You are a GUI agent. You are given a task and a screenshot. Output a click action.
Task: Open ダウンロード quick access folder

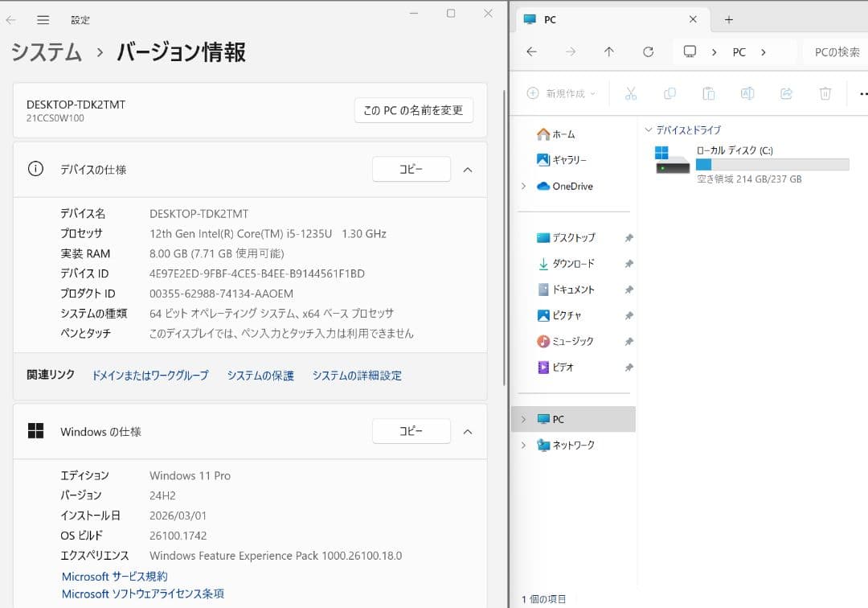tap(566, 264)
